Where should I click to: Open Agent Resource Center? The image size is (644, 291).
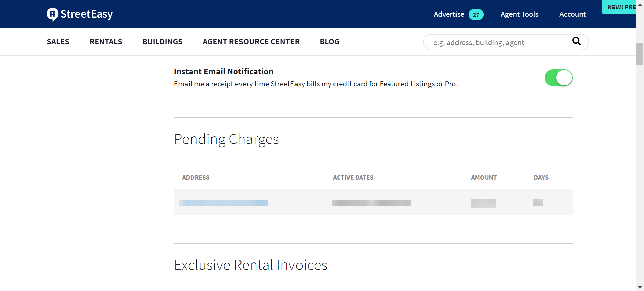251,42
